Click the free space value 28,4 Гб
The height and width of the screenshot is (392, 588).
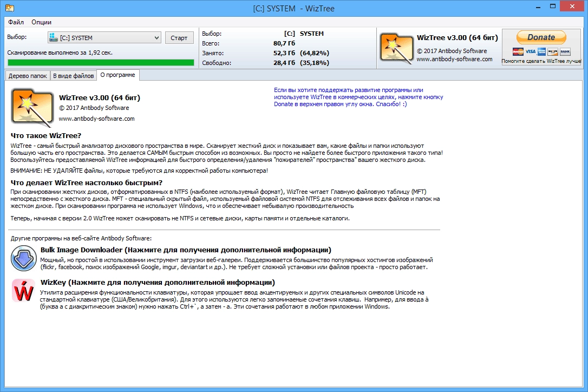[x=284, y=63]
